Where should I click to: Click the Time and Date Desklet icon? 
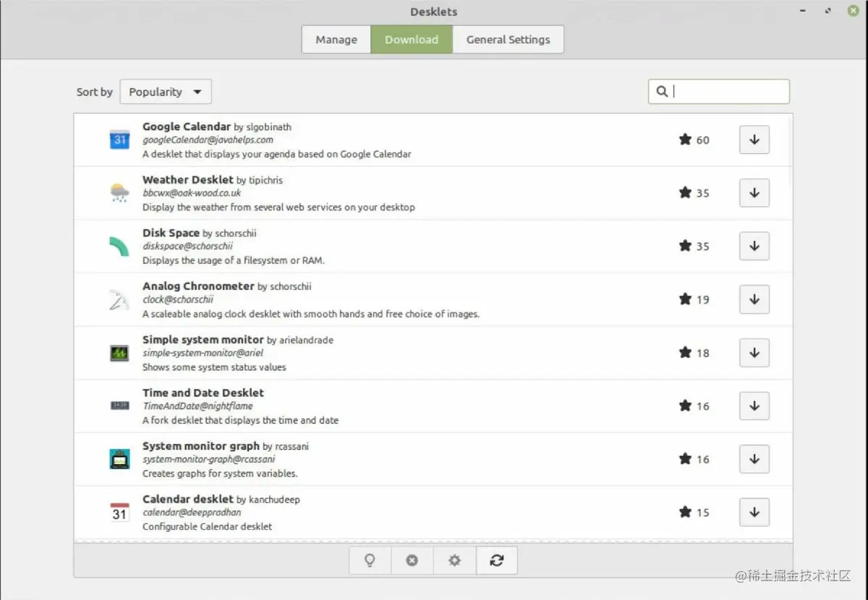tap(119, 406)
